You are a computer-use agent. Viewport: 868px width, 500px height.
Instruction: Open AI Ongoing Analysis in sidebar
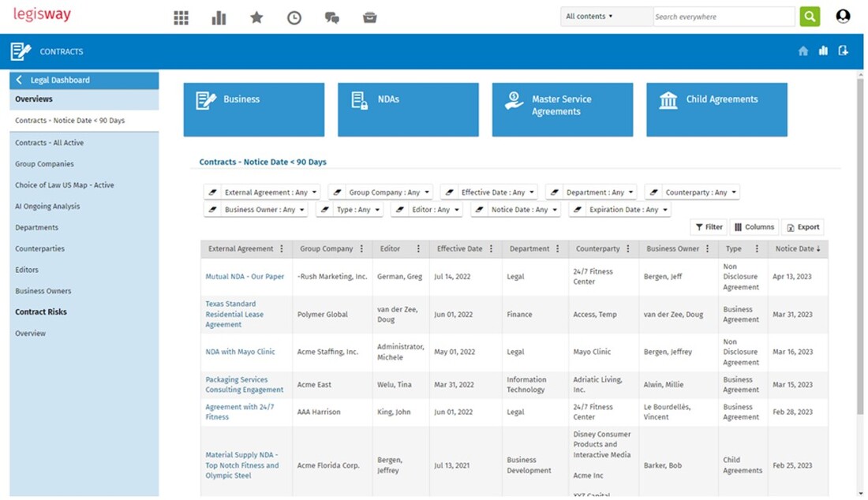click(47, 207)
